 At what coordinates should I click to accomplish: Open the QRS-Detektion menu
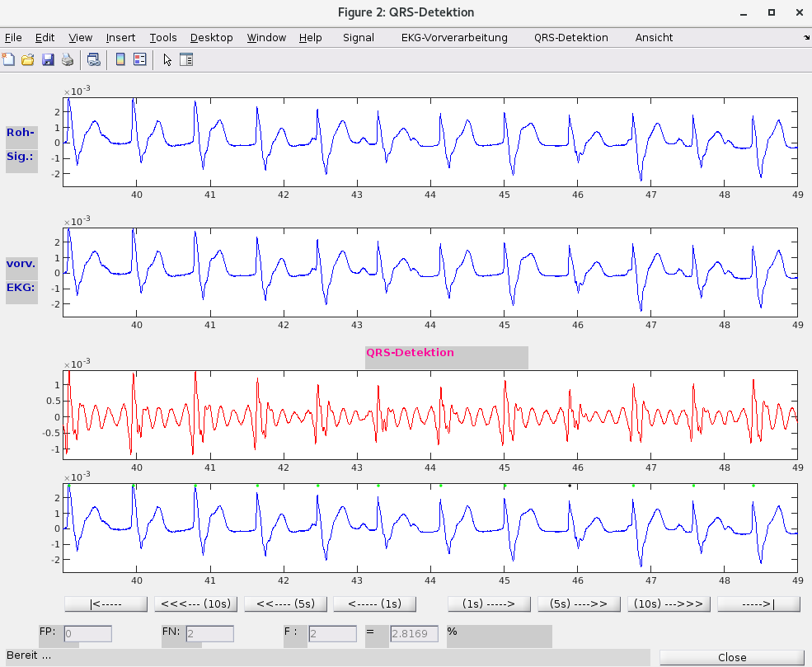click(570, 37)
